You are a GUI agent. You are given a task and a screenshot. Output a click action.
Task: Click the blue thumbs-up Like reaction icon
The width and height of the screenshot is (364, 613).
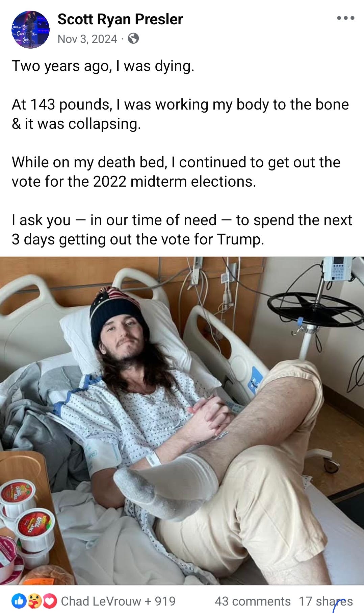tap(19, 601)
